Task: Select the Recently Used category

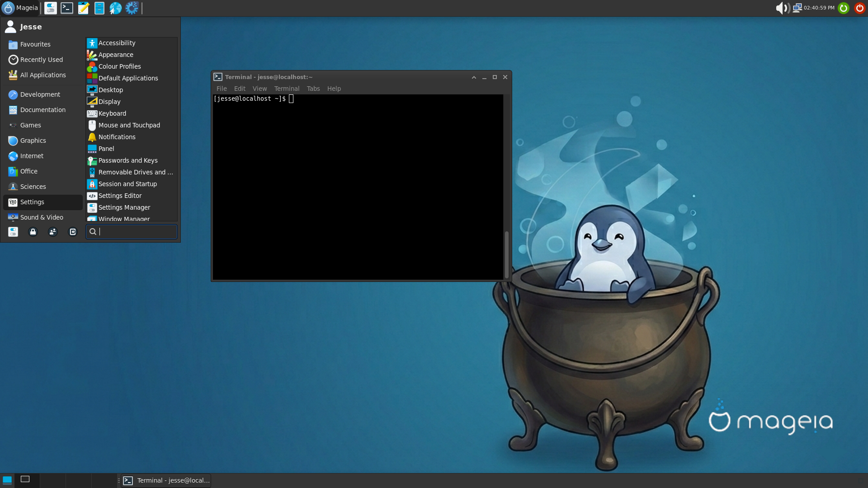Action: [x=43, y=60]
